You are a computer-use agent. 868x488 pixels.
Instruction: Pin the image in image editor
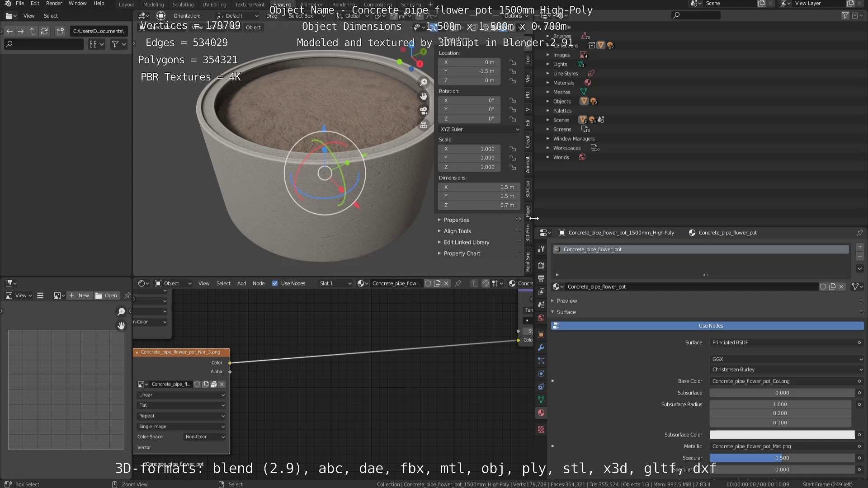click(127, 296)
